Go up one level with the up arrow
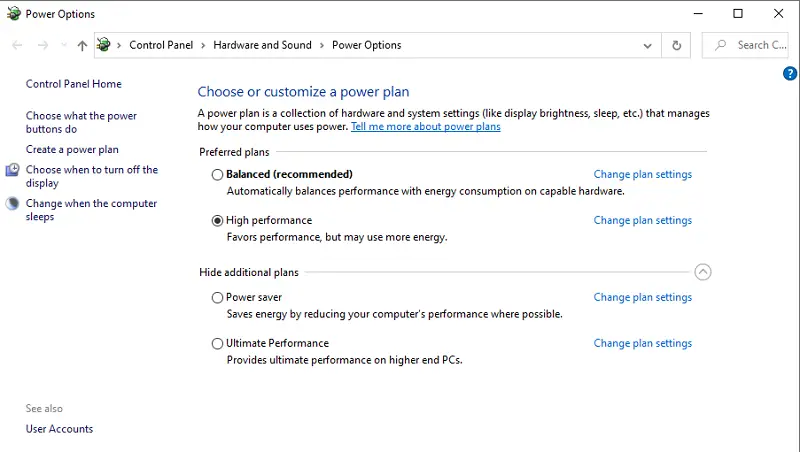Viewport: 800px width, 452px height. coord(82,45)
